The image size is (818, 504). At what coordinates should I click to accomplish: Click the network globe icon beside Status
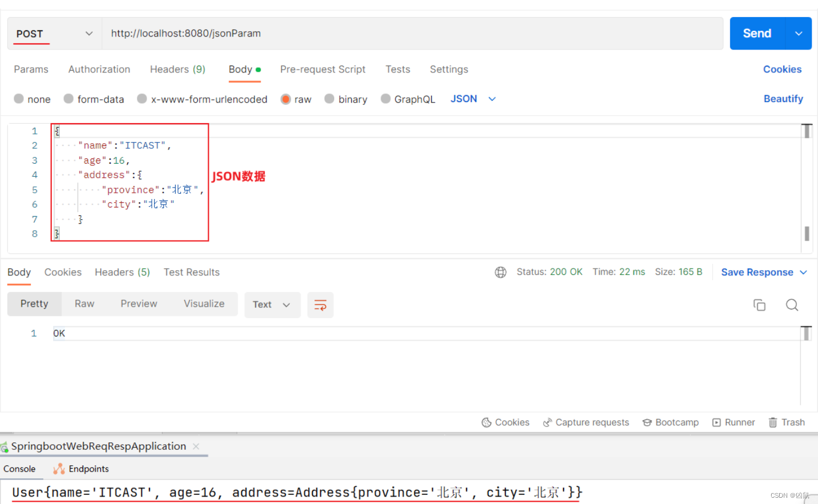[x=500, y=273]
